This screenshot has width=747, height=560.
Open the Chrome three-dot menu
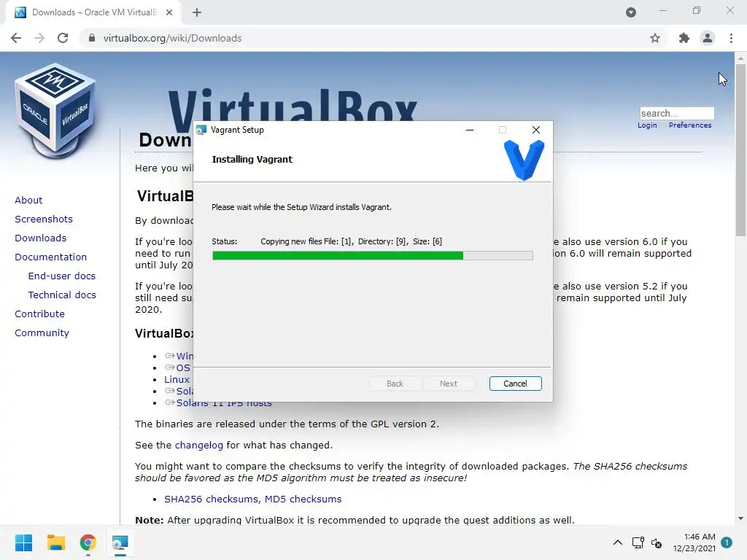[731, 38]
